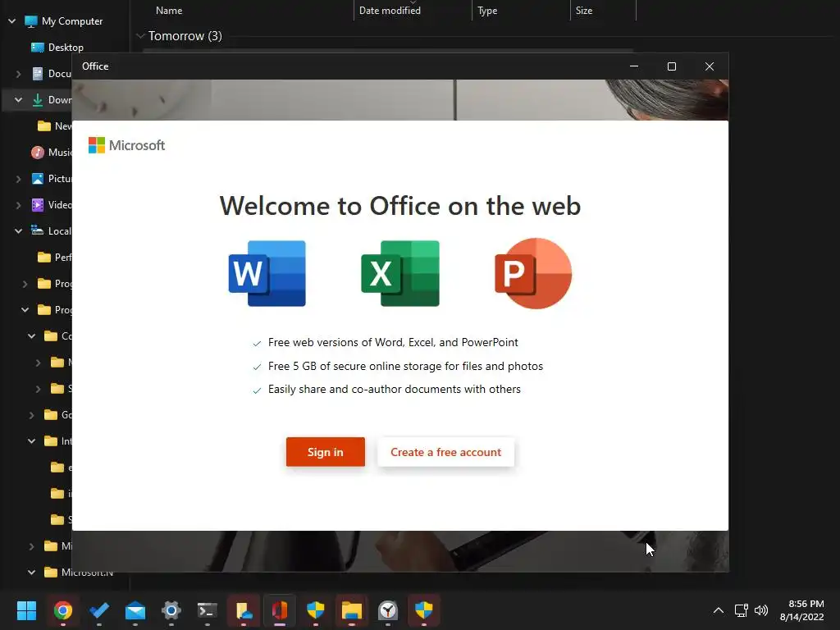Open the clock app icon in taskbar
Viewport: 840px width, 630px height.
388,610
